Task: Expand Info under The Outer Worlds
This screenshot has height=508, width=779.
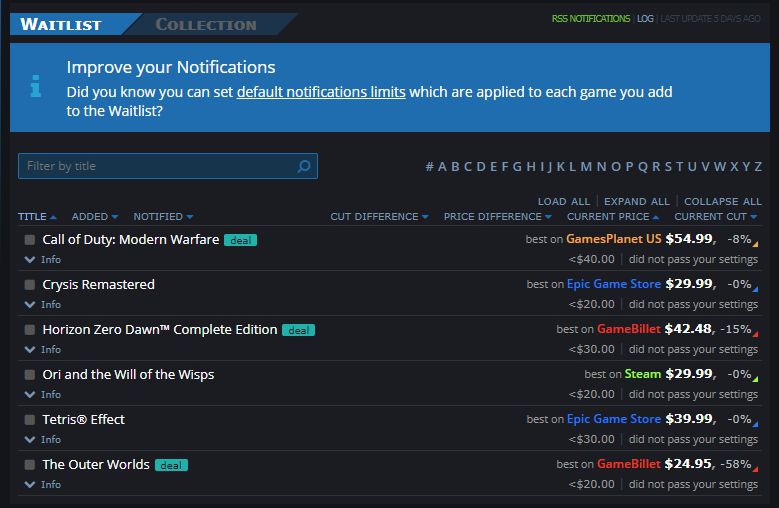Action: pos(43,484)
